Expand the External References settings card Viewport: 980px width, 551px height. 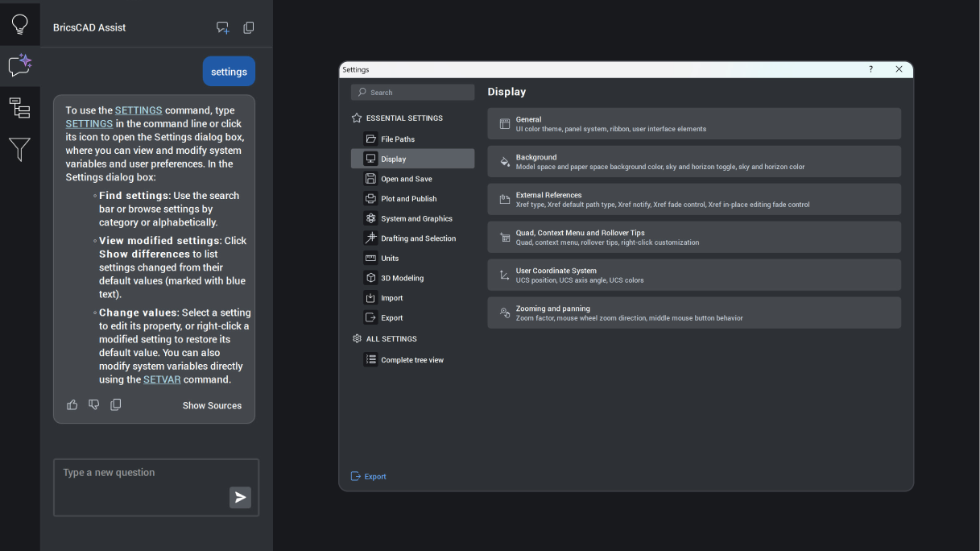point(694,200)
